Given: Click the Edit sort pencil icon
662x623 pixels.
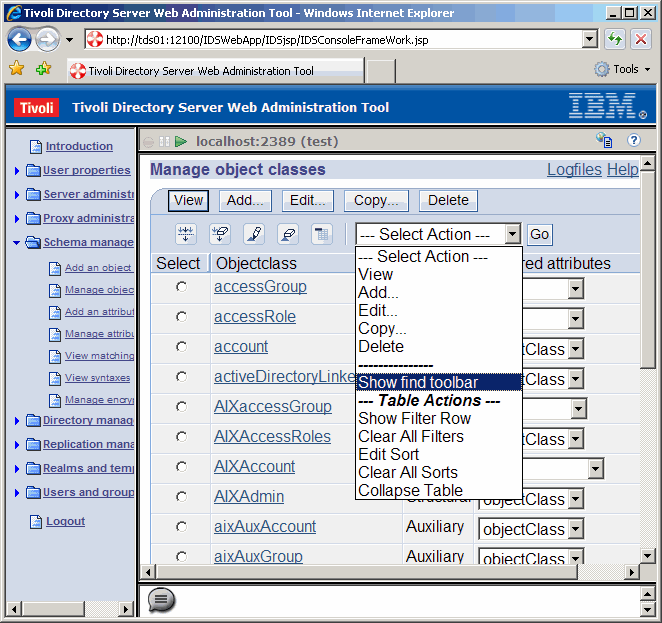Looking at the screenshot, I should click(254, 234).
